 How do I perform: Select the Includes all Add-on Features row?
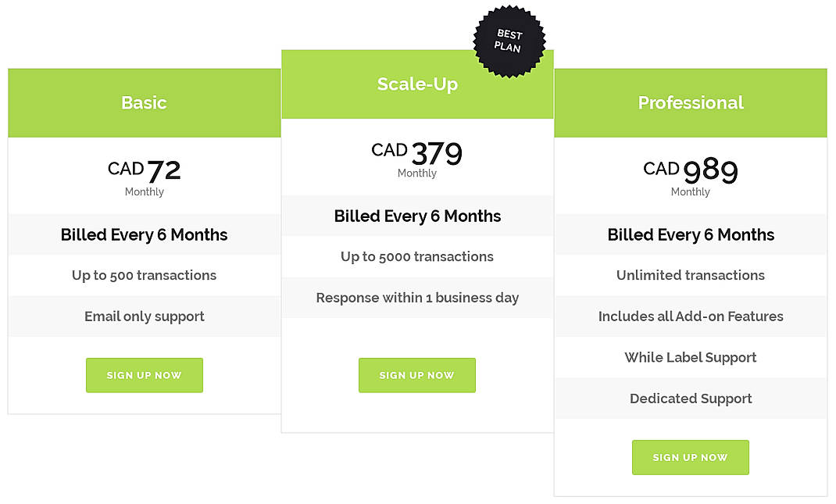point(690,316)
